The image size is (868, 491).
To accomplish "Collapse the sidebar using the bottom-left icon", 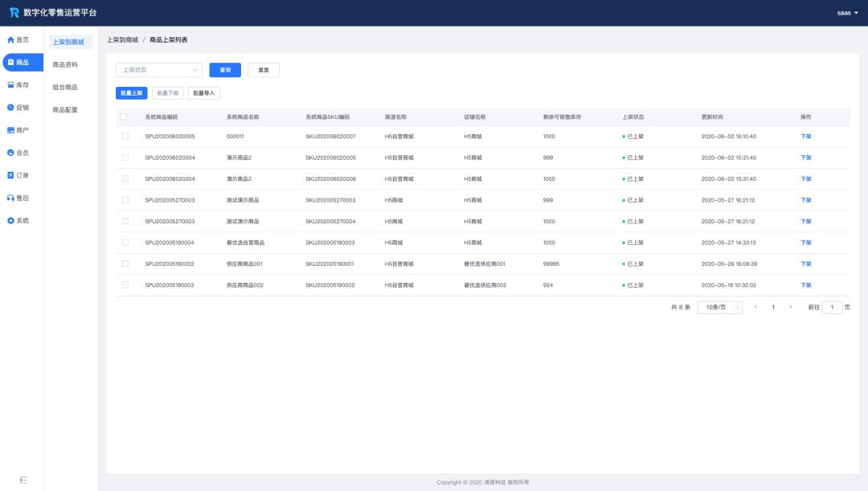I will (23, 480).
